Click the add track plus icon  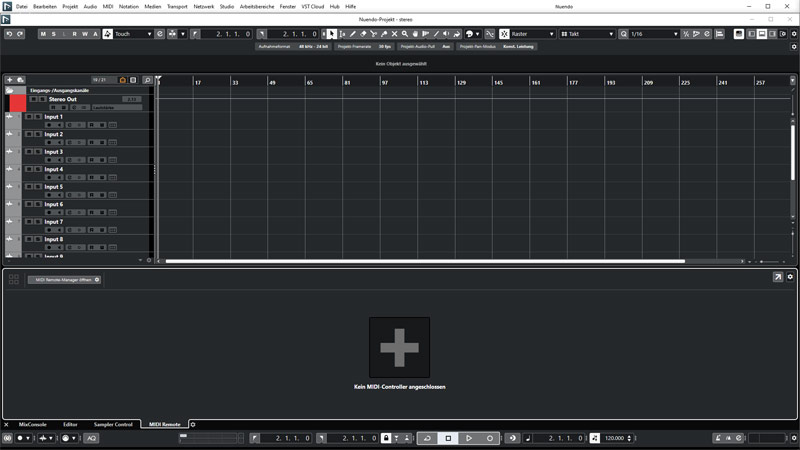(9, 80)
